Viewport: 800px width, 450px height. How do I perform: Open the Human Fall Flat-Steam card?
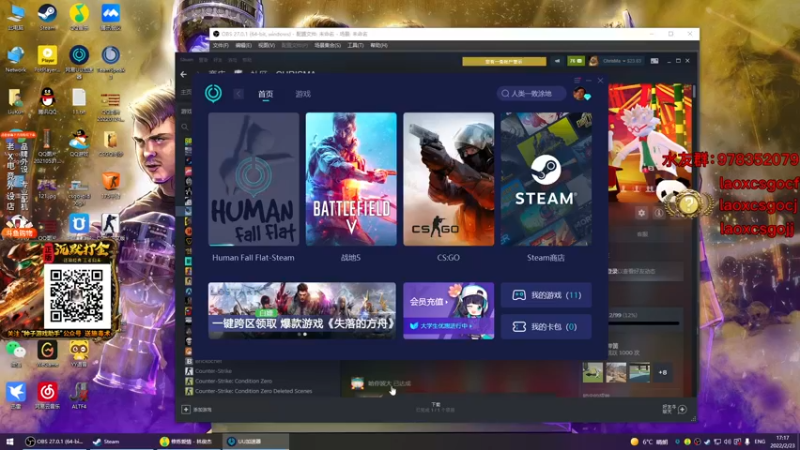[254, 179]
